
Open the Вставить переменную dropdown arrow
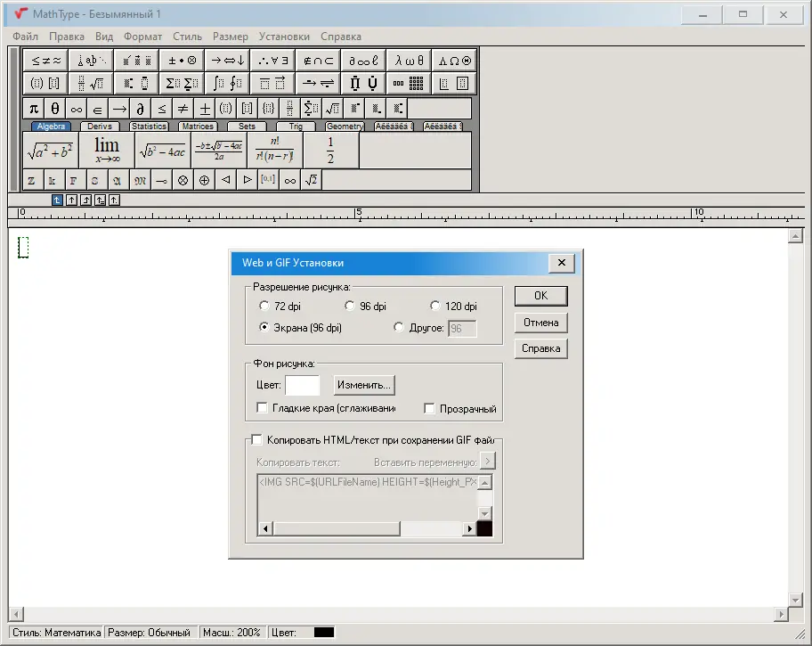[487, 462]
